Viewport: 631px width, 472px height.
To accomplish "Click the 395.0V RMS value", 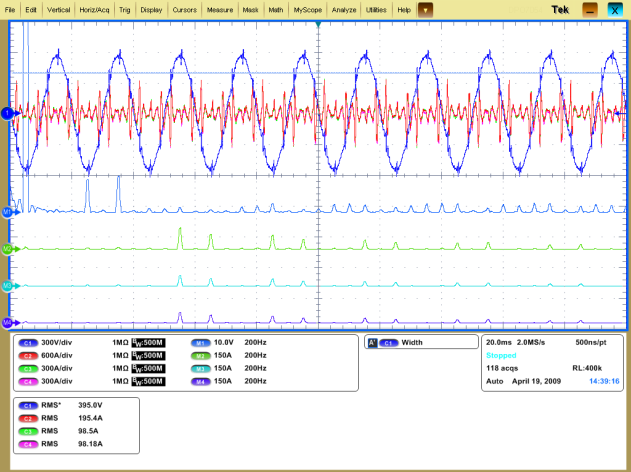I will pyautogui.click(x=90, y=405).
